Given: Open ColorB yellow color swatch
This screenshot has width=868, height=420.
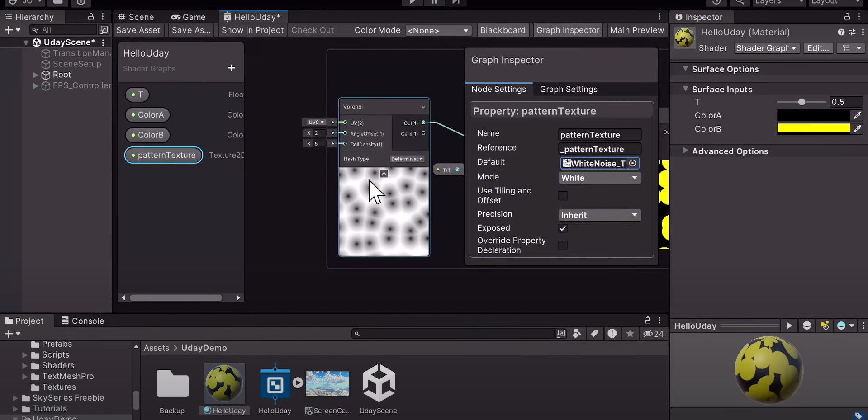Looking at the screenshot, I should point(814,129).
